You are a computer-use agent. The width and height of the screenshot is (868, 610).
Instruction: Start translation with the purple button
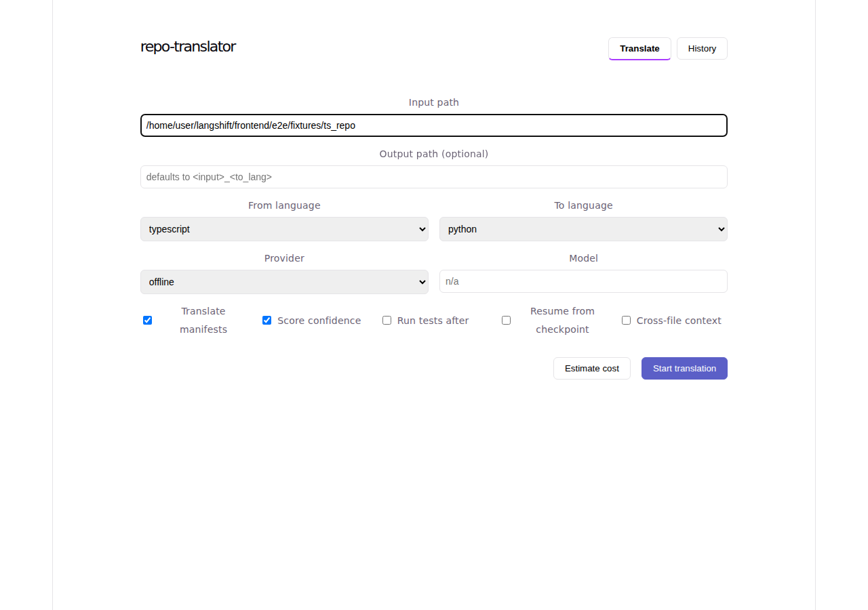click(684, 368)
